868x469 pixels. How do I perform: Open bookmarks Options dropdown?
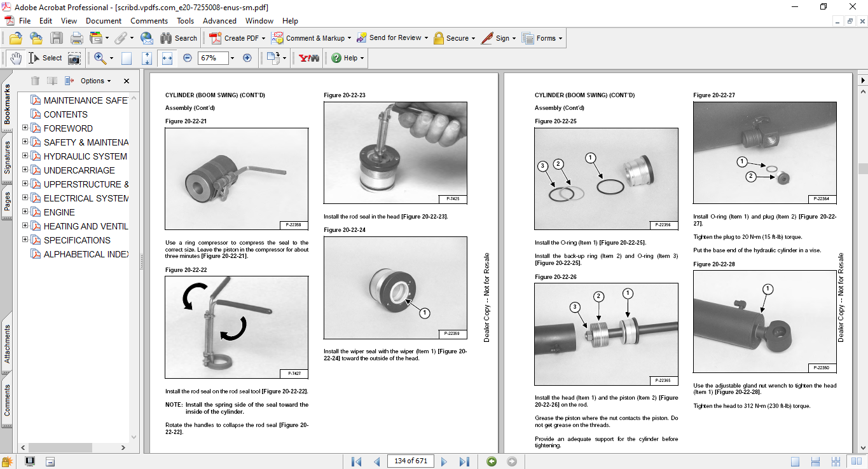pos(95,81)
